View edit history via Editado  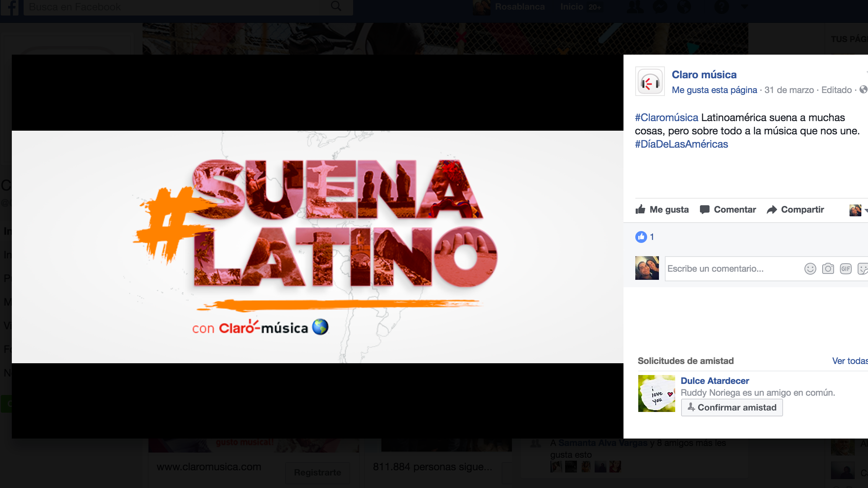pos(836,90)
